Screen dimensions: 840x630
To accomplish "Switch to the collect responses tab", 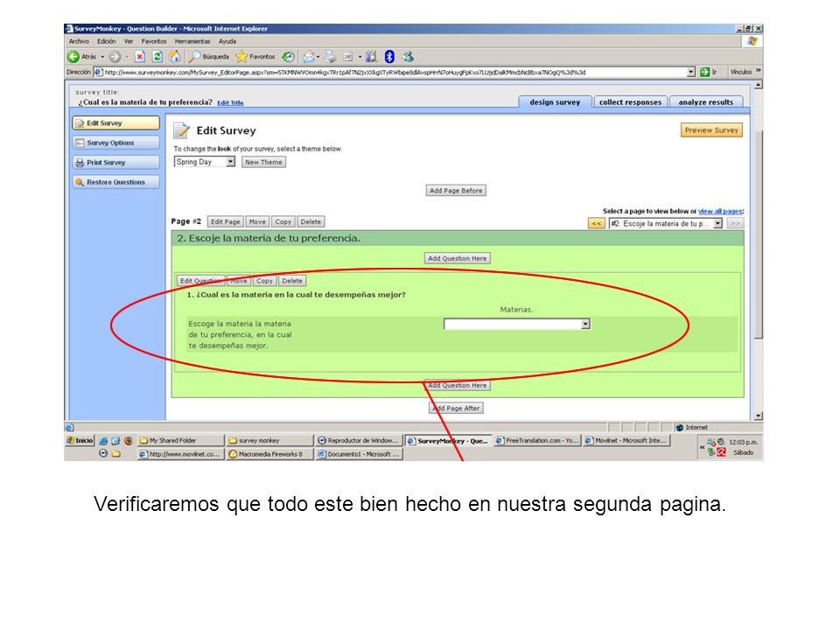I will point(630,102).
